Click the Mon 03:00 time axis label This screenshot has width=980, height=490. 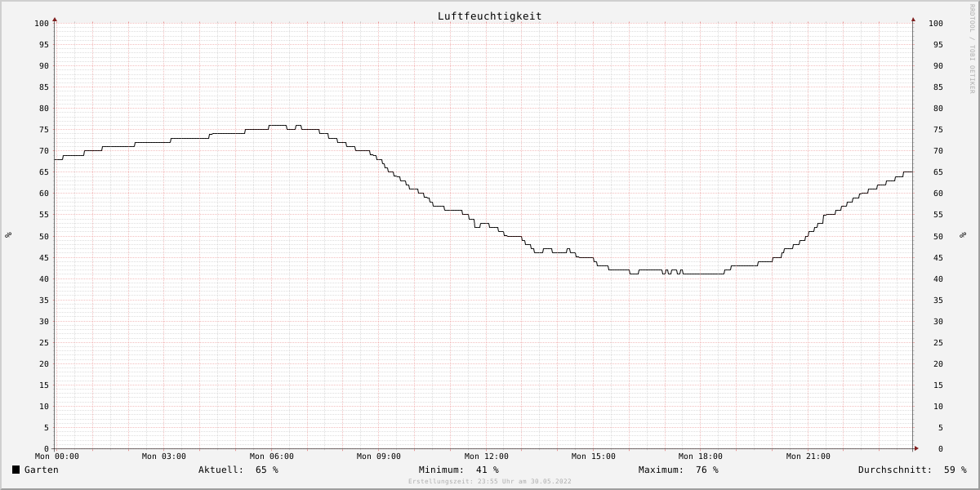click(x=164, y=457)
